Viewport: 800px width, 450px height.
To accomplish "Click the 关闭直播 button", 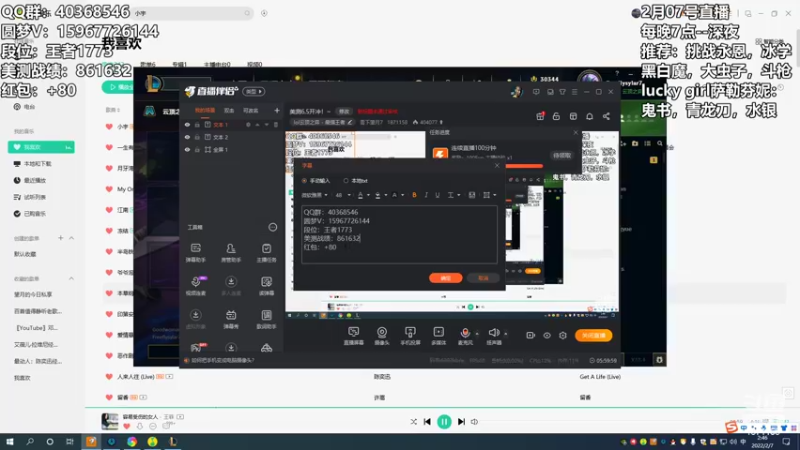I will coord(593,335).
